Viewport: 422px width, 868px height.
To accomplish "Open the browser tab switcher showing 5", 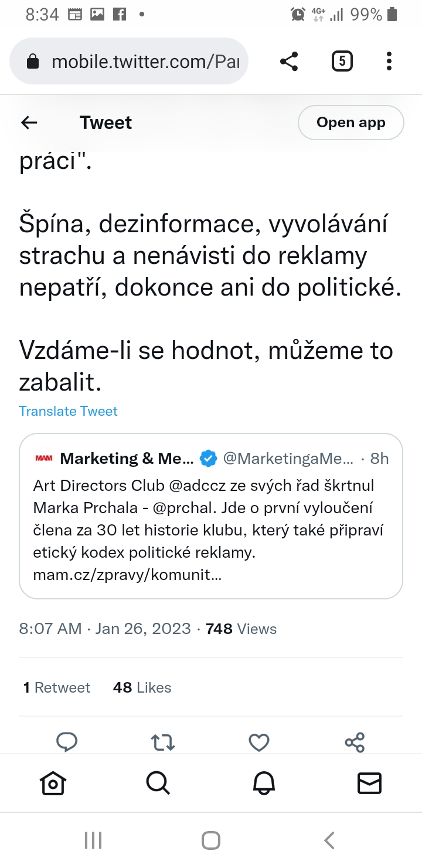I will click(x=342, y=61).
